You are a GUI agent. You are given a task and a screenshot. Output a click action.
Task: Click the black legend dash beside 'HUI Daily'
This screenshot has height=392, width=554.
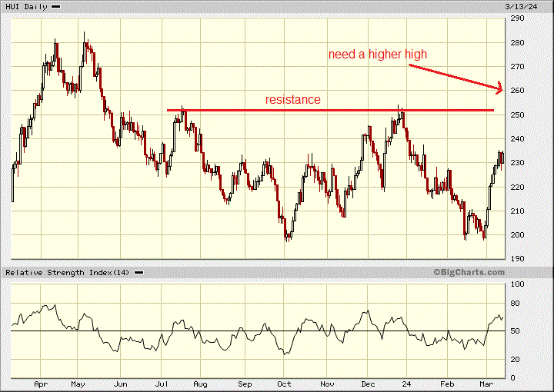[x=56, y=6]
